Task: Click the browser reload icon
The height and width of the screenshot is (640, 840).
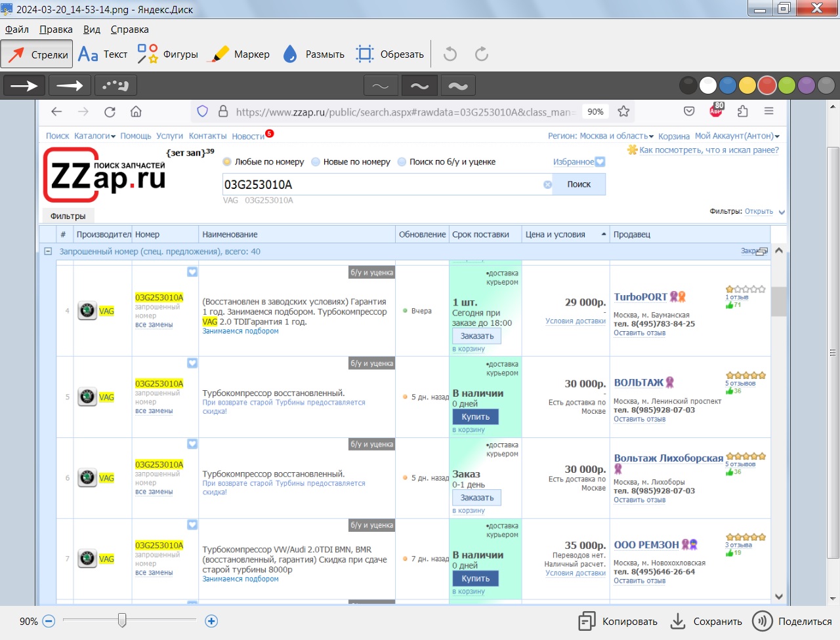Action: pyautogui.click(x=110, y=111)
